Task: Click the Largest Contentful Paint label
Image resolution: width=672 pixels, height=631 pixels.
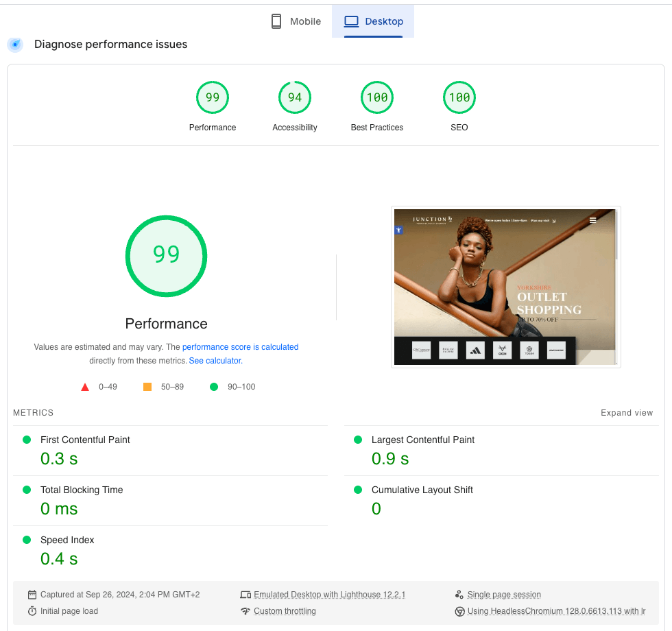Action: point(423,440)
